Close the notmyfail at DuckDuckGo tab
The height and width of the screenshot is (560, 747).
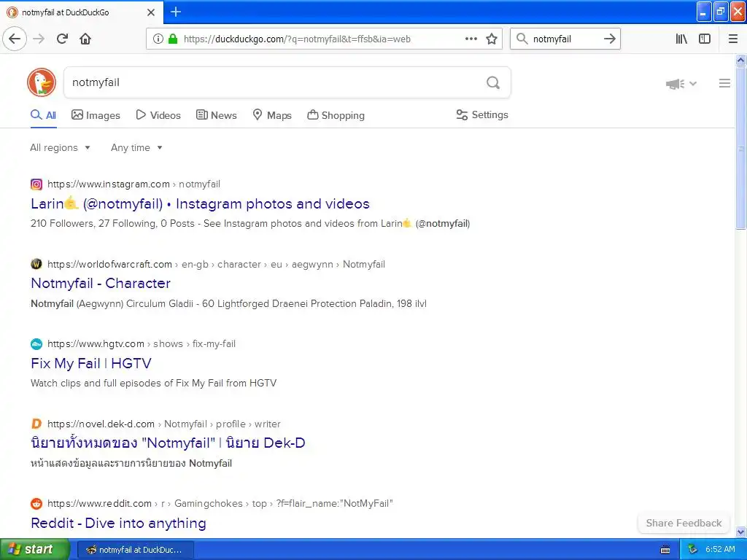(x=151, y=12)
